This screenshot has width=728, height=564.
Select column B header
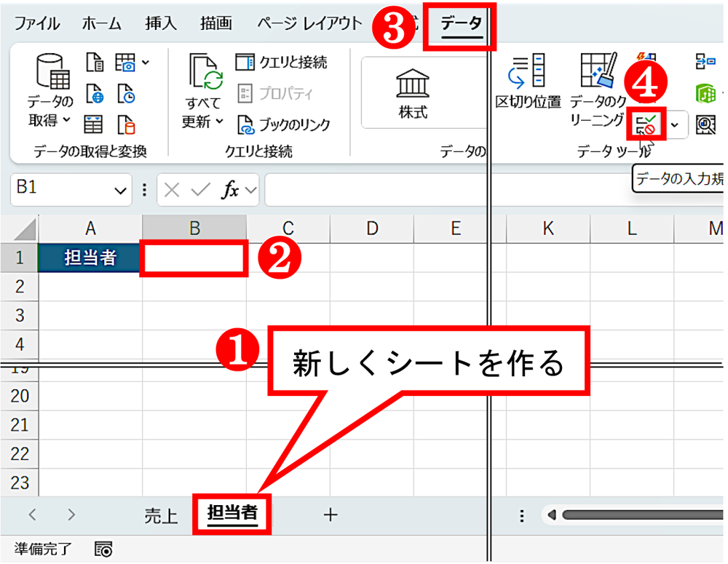[194, 229]
